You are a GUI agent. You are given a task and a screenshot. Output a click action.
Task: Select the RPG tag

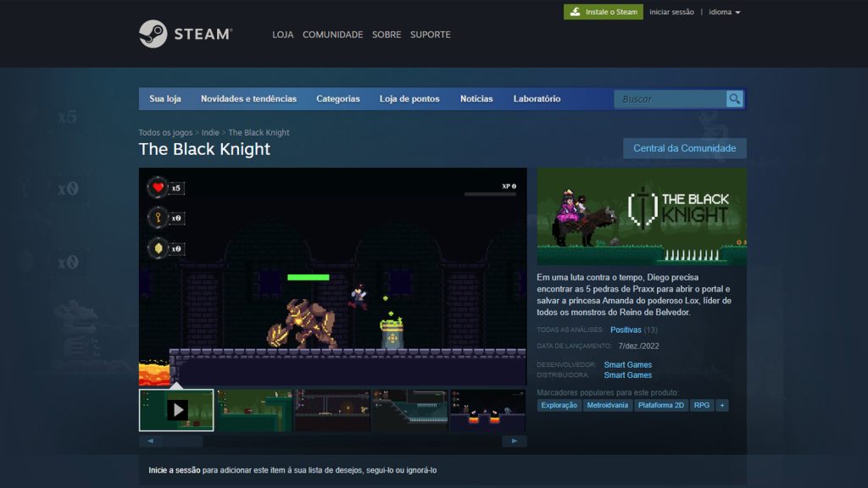[701, 406]
